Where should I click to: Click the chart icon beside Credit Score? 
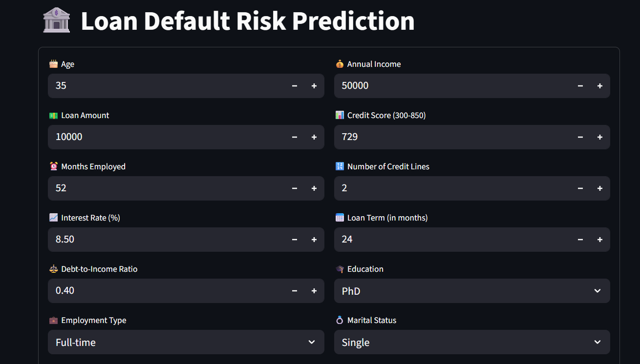339,115
